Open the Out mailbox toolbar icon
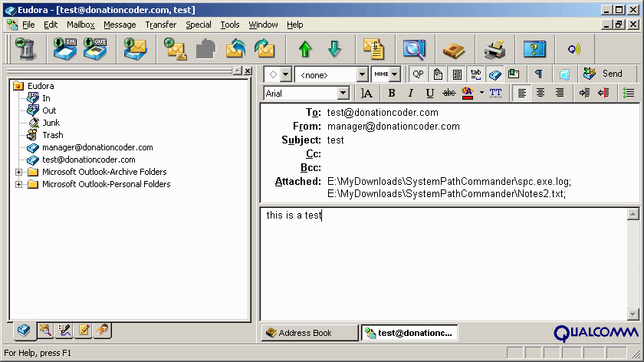644x362 pixels. 95,49
